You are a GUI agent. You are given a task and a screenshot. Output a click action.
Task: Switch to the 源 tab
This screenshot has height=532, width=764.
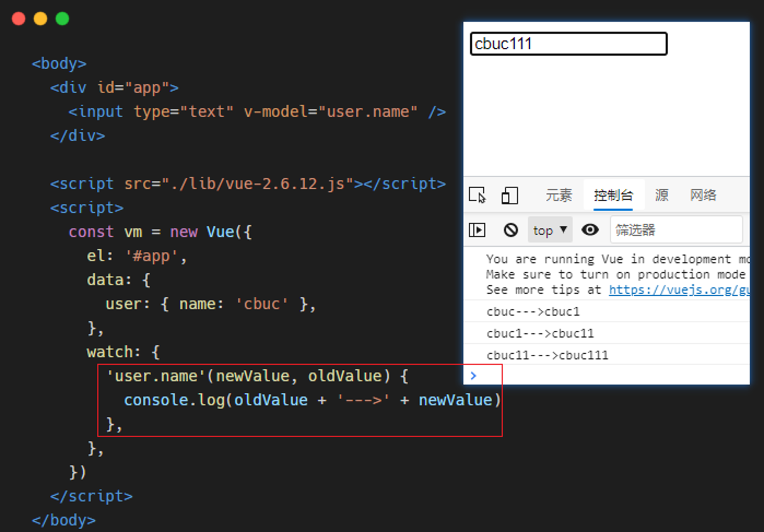(662, 195)
